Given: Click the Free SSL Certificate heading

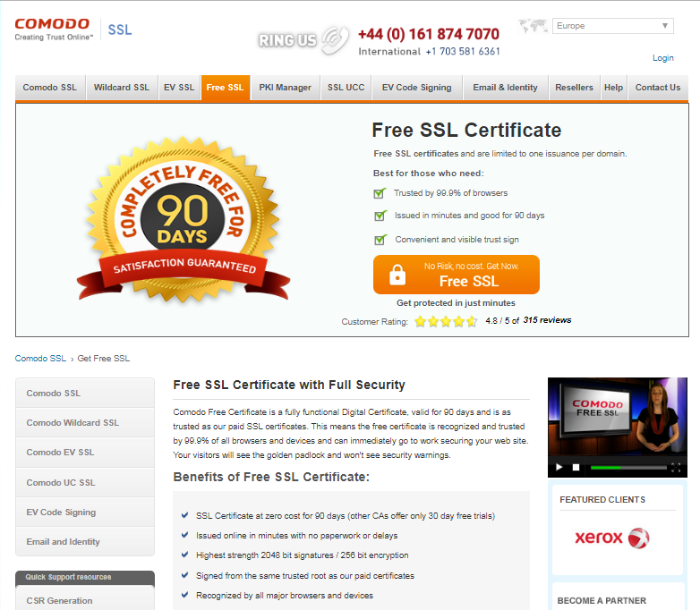Looking at the screenshot, I should 466,131.
